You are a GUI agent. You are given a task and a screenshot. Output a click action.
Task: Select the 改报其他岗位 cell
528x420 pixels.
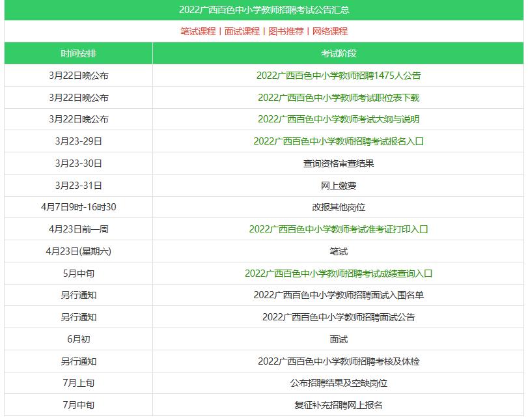339,206
